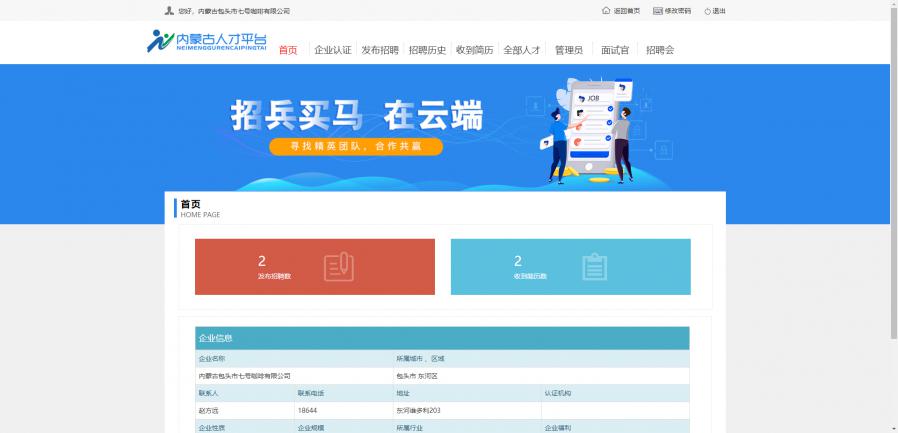Click the power icon beside 退出
The width and height of the screenshot is (898, 433).
click(707, 11)
